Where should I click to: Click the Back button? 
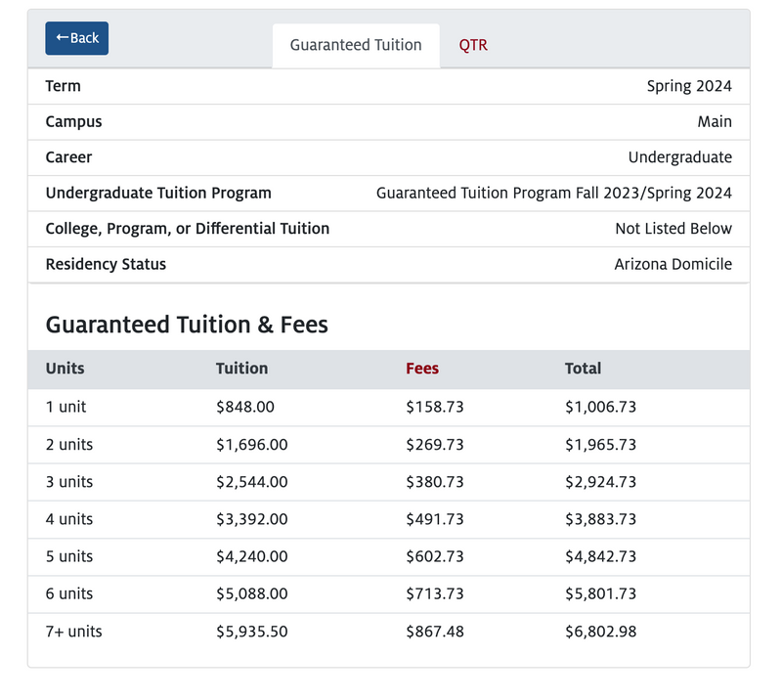tap(77, 38)
